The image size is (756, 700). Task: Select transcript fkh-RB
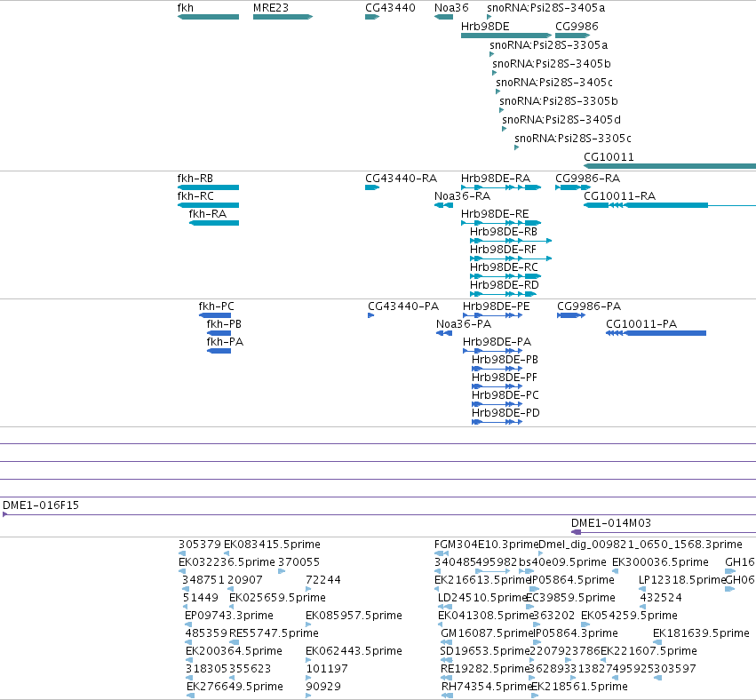click(x=208, y=187)
